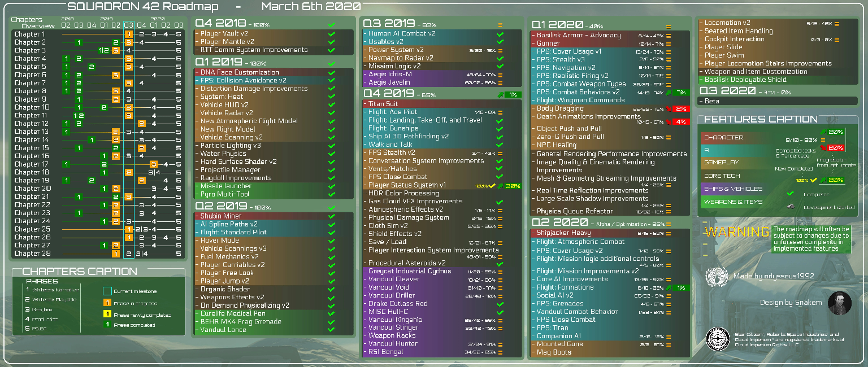The width and height of the screenshot is (868, 367).
Task: Click the orange phase 1 marker on Chapter 28
Action: pos(115,254)
